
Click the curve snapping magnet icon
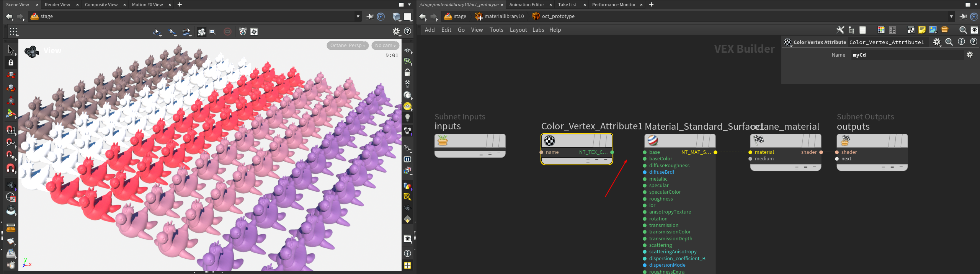point(11,143)
